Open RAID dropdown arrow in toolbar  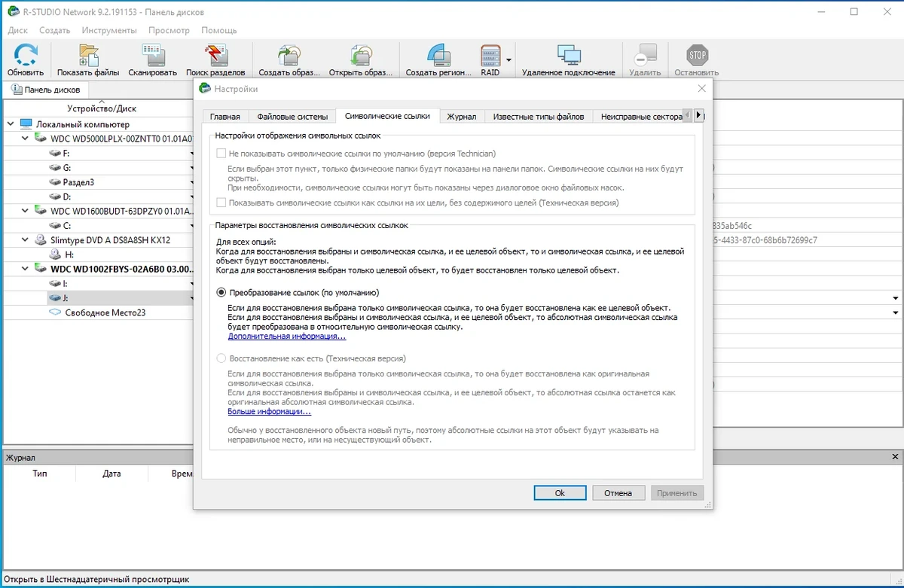[x=508, y=59]
